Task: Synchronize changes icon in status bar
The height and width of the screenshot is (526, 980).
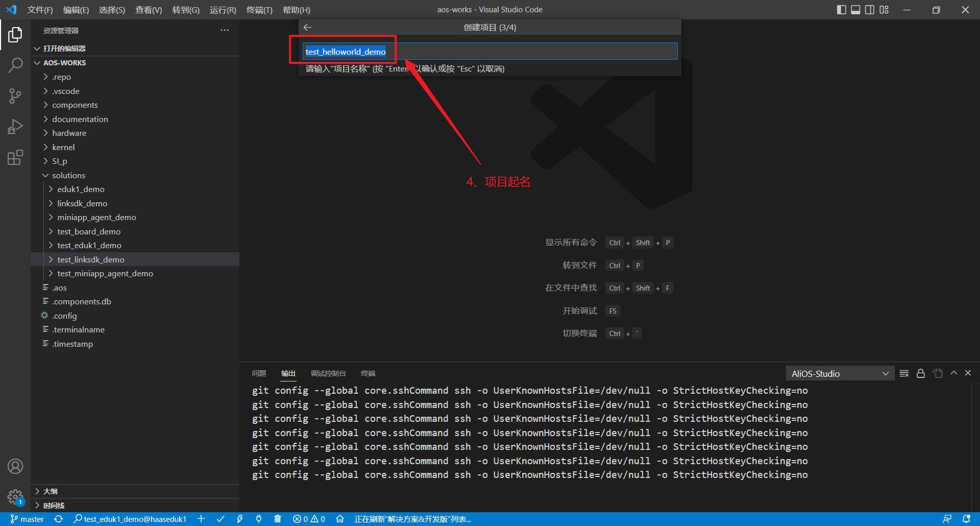Action: [x=59, y=519]
